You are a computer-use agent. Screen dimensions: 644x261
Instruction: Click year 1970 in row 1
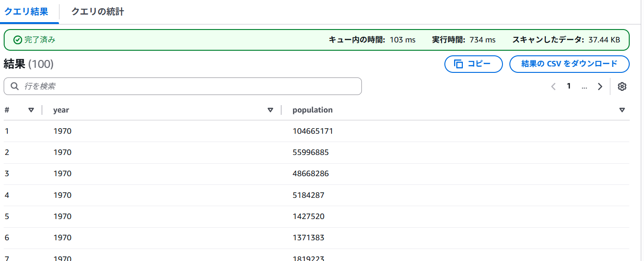click(62, 131)
